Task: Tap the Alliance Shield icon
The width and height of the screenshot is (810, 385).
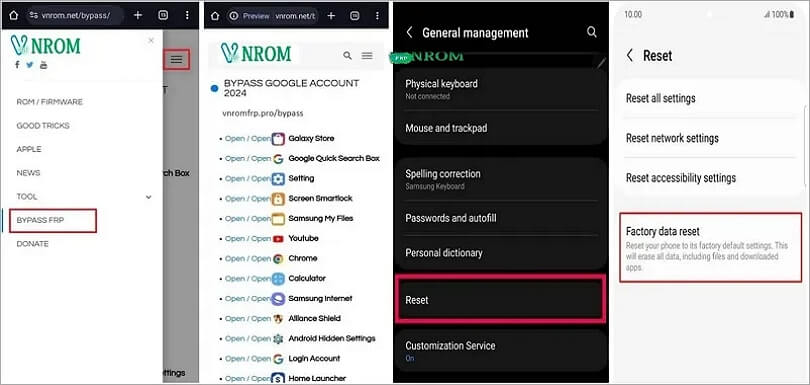Action: (278, 319)
